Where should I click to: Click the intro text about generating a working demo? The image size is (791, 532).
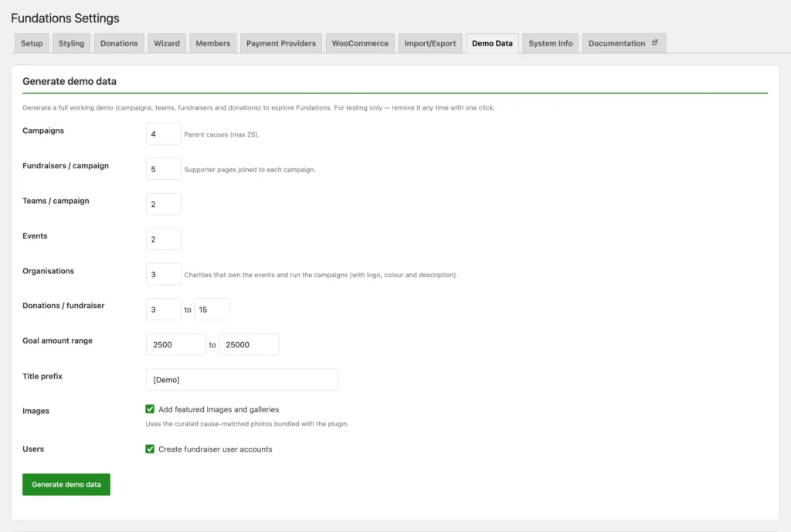[258, 108]
